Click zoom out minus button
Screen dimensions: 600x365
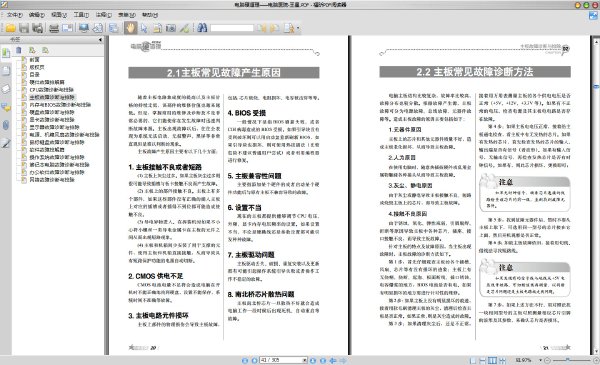547,360
